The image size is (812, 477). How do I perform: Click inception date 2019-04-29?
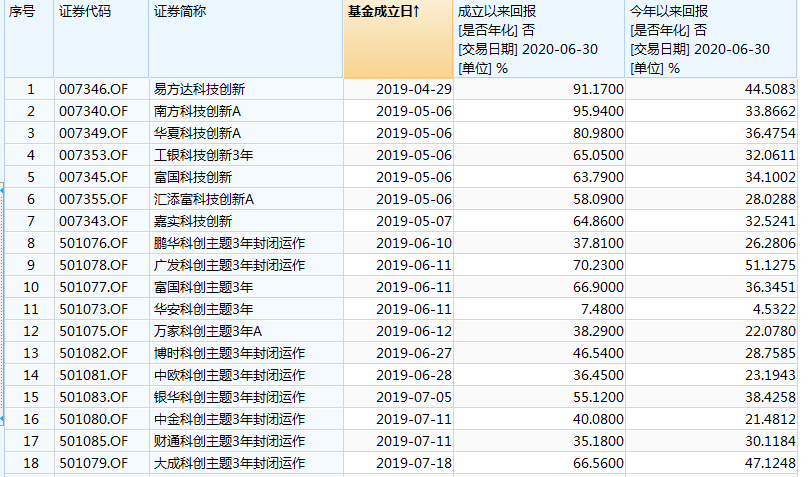tap(414, 89)
